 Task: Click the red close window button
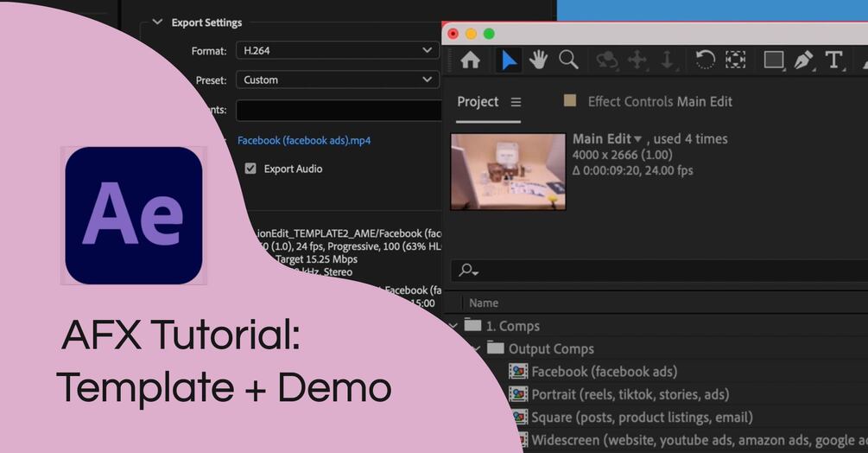(x=453, y=34)
